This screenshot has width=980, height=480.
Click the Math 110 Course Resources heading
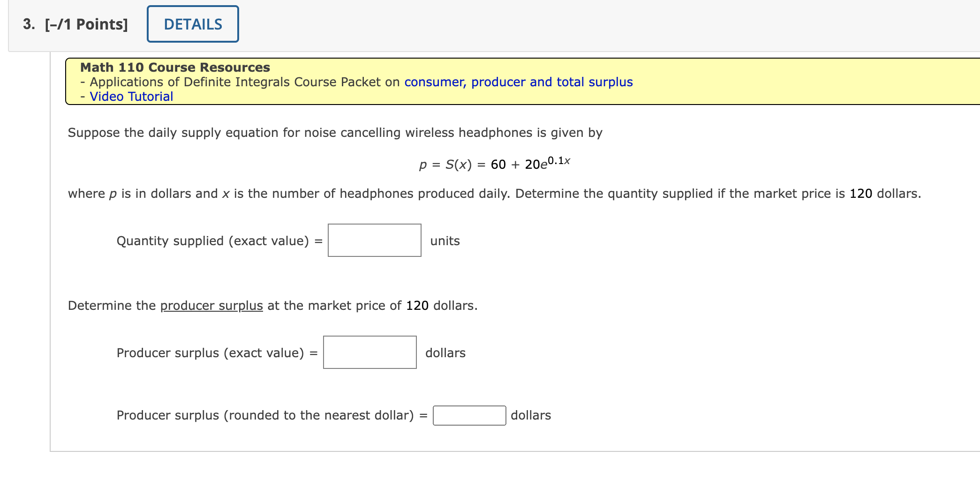tap(175, 67)
